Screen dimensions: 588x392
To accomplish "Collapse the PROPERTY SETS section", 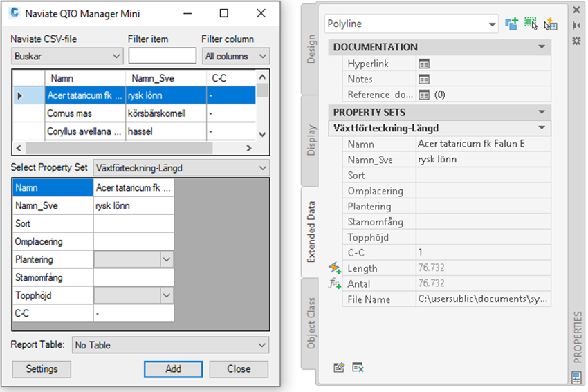I will [x=542, y=112].
